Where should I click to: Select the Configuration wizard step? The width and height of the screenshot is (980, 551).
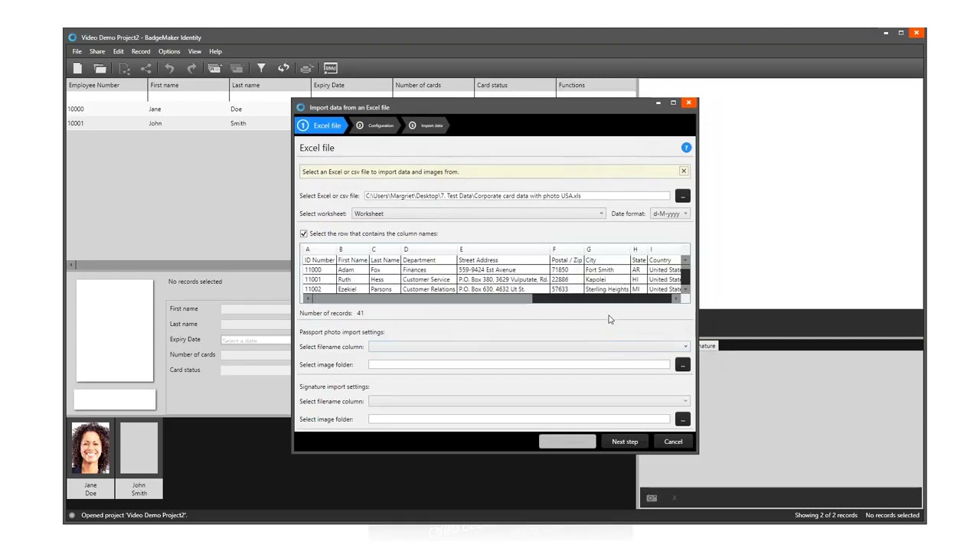click(375, 126)
